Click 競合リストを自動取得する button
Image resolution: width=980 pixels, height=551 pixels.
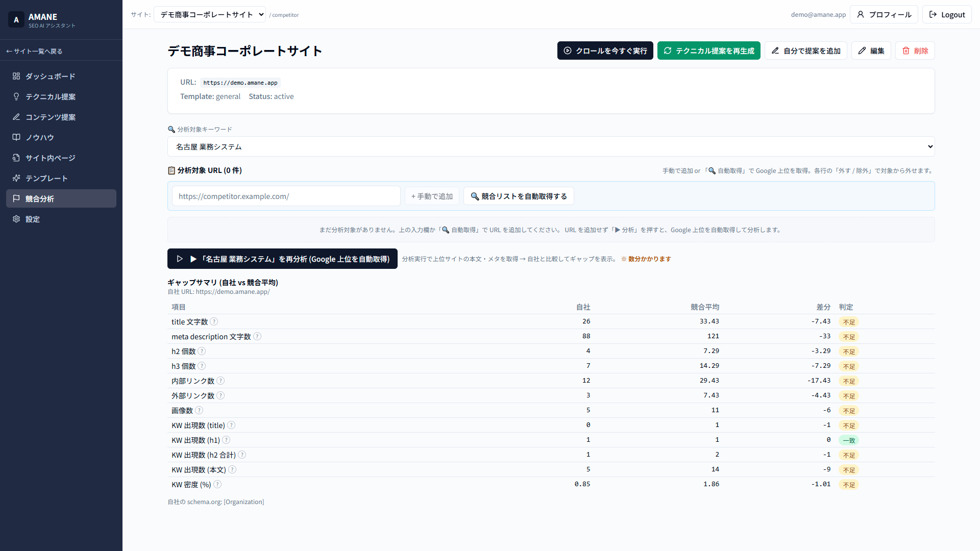[519, 196]
